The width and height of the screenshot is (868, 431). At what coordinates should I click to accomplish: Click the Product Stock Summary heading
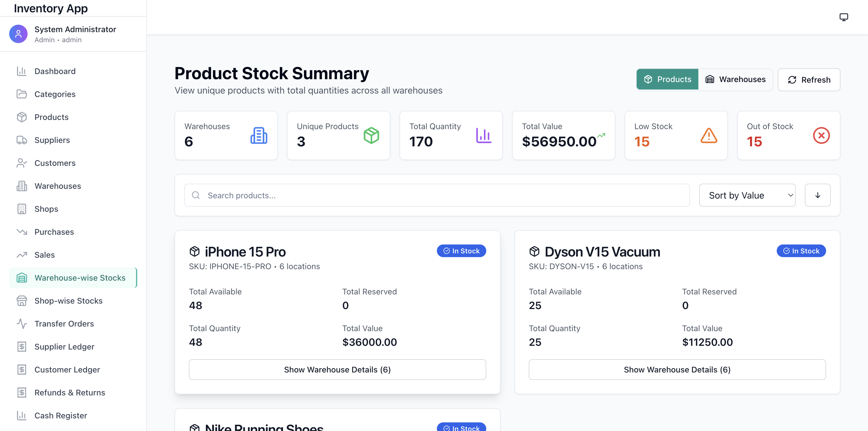click(272, 73)
